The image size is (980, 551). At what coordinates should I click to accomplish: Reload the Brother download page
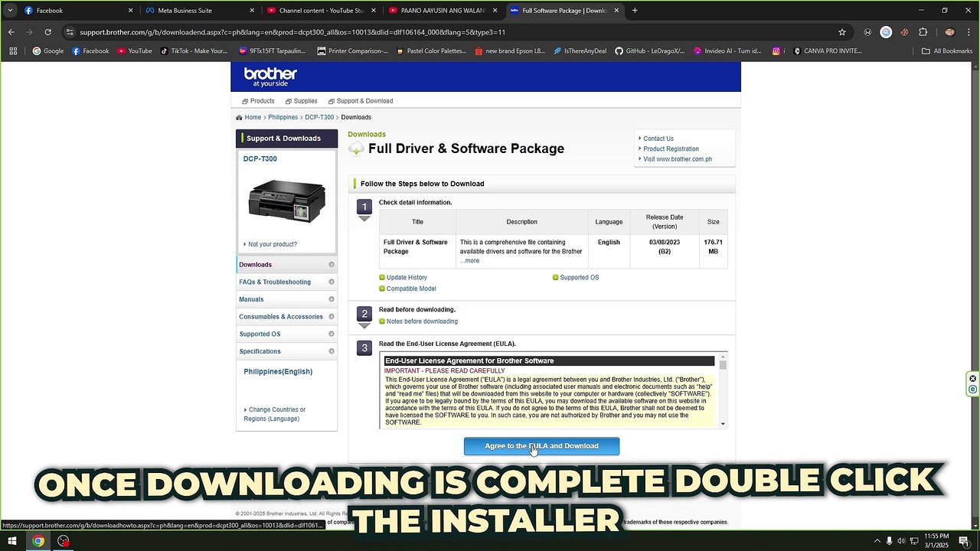[x=47, y=32]
